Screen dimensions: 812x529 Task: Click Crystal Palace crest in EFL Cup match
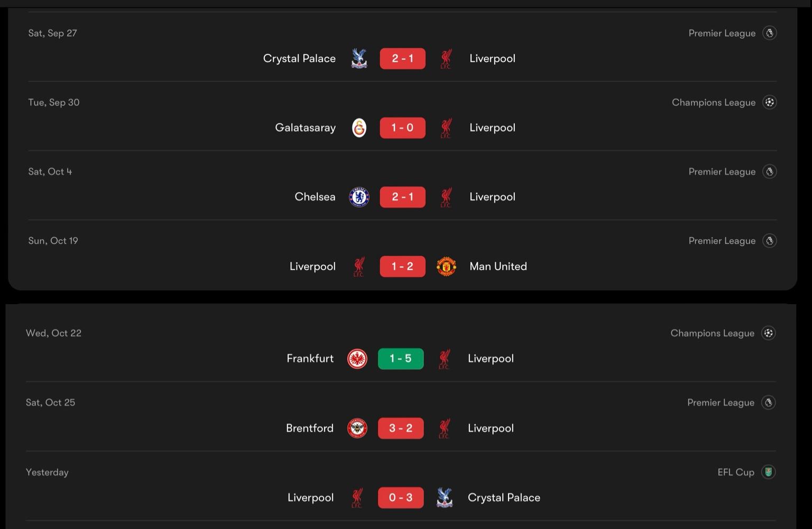coord(445,497)
